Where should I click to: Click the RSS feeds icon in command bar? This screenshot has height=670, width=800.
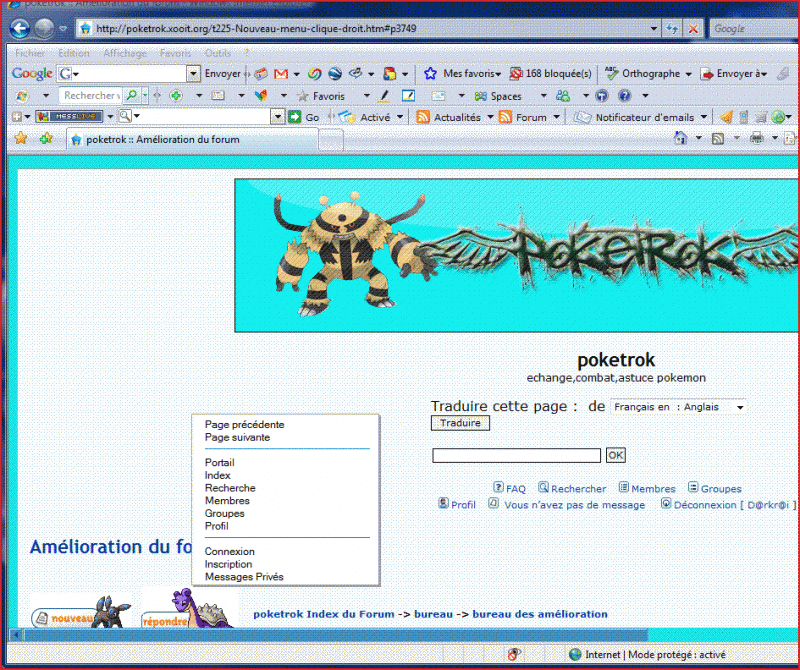(x=718, y=138)
